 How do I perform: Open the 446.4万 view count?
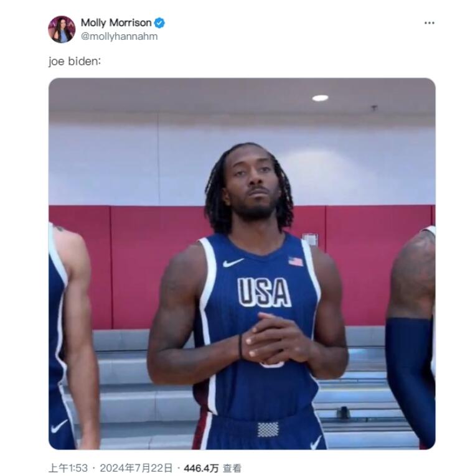201,468
